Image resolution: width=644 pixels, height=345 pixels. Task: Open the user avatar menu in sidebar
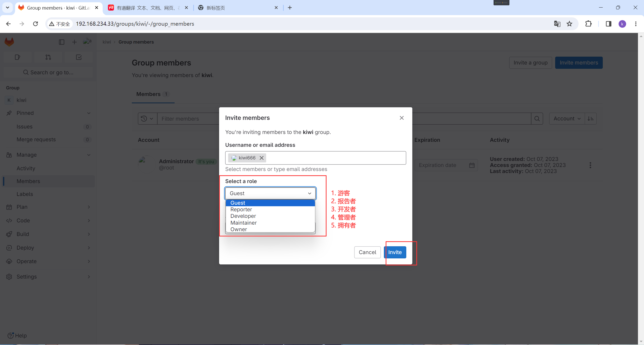coord(87,42)
